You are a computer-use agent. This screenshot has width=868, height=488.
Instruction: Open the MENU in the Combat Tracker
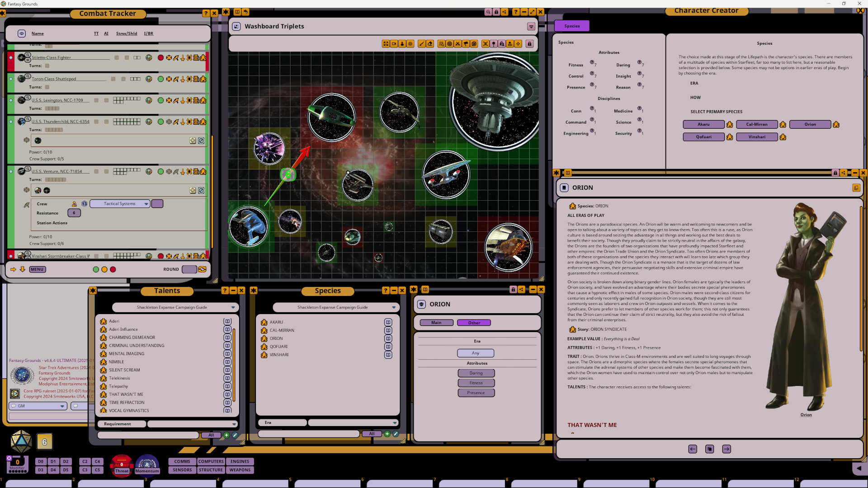pos(37,269)
